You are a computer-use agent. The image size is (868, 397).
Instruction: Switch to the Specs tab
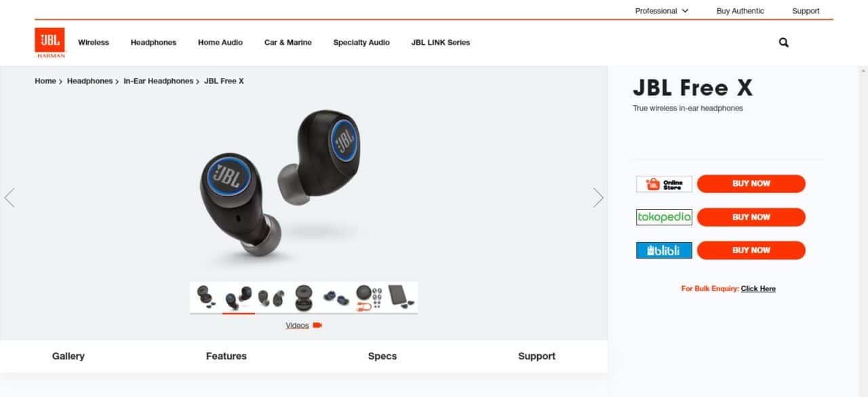point(382,356)
